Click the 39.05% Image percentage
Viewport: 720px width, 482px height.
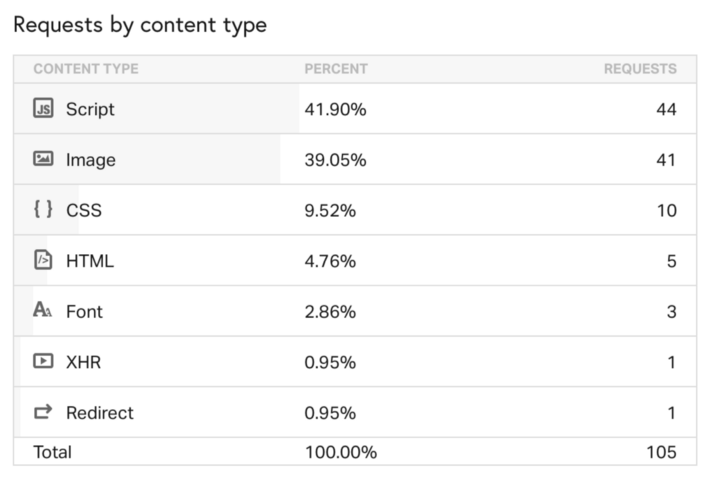pos(335,160)
